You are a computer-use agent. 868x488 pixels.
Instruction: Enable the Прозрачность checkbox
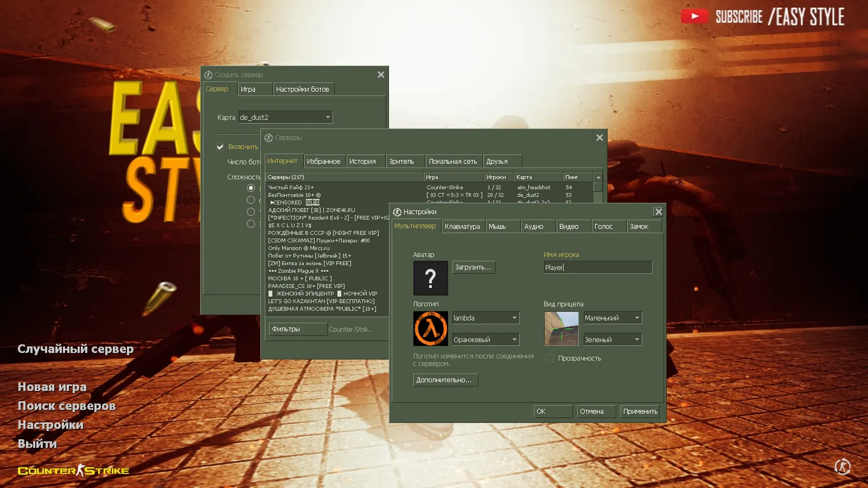pyautogui.click(x=550, y=358)
